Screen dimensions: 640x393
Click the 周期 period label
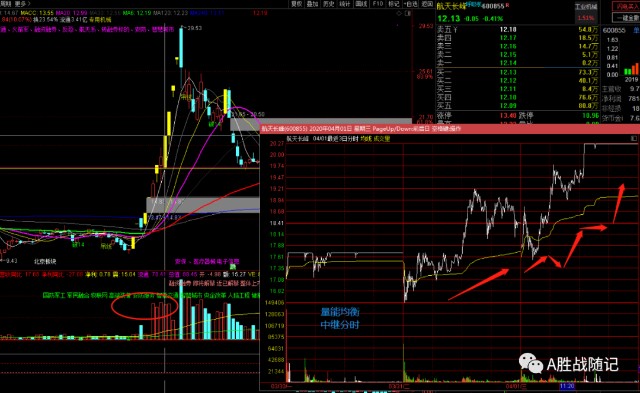pos(6,4)
